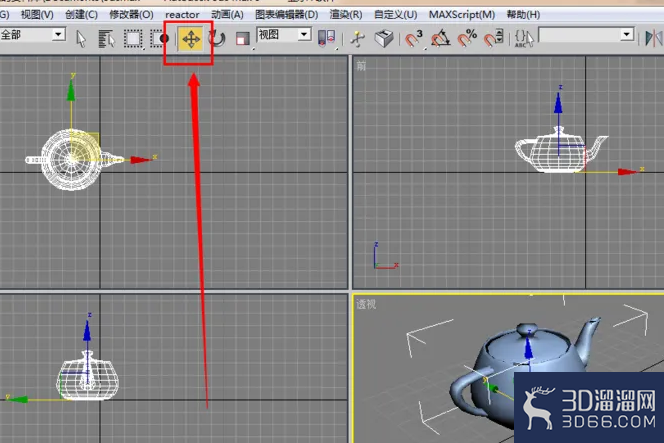Click the Use Pivot Point Center icon

[326, 39]
